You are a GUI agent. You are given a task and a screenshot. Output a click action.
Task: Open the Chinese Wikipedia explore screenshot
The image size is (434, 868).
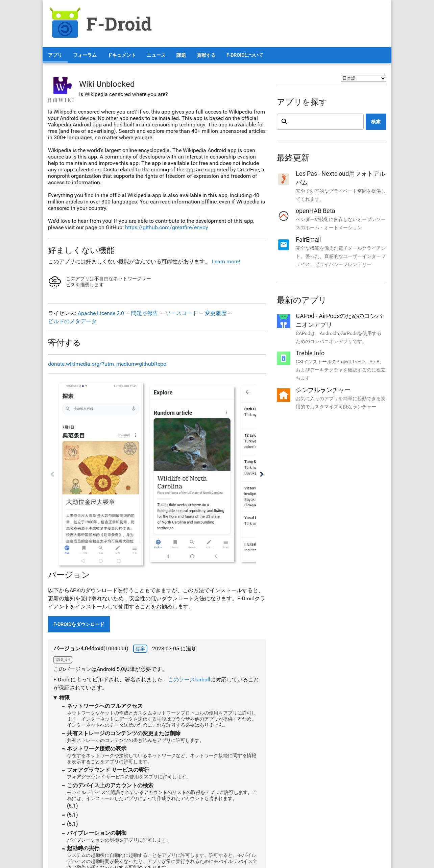101,474
